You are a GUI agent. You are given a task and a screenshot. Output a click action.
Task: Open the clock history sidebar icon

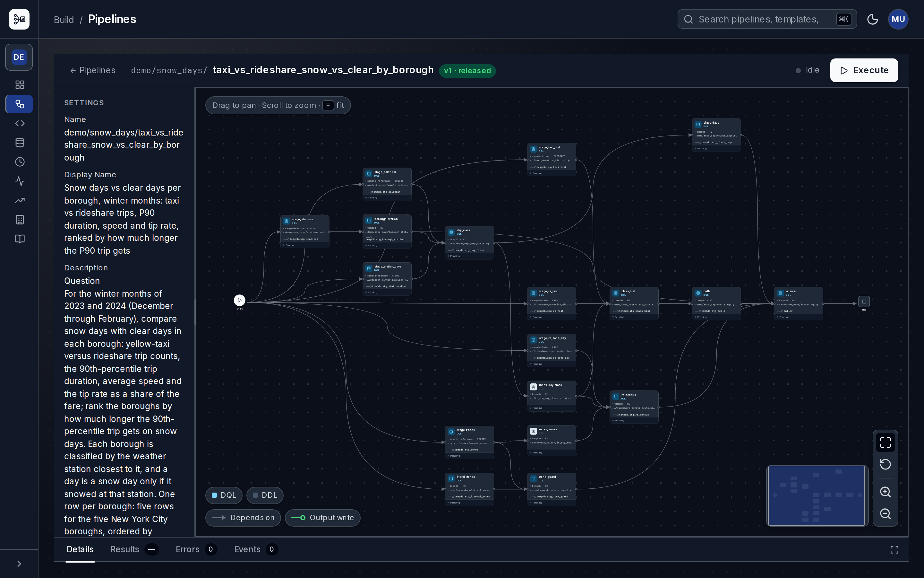[20, 162]
